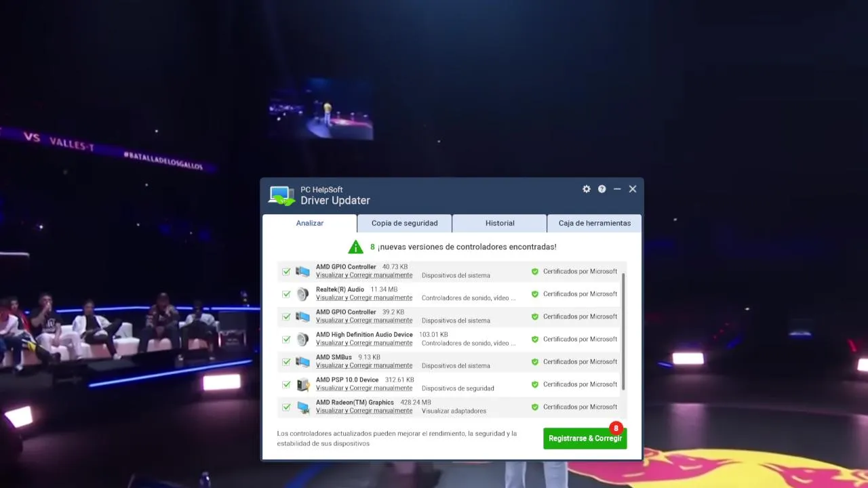Image resolution: width=868 pixels, height=488 pixels.
Task: Open the Caja de herramientas tab
Action: [595, 223]
